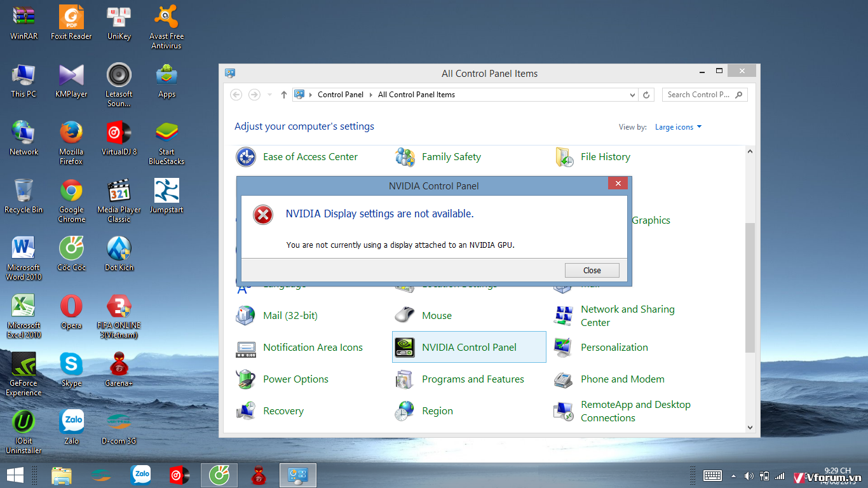Open the Windows Start button
The image size is (868, 488).
tap(15, 475)
